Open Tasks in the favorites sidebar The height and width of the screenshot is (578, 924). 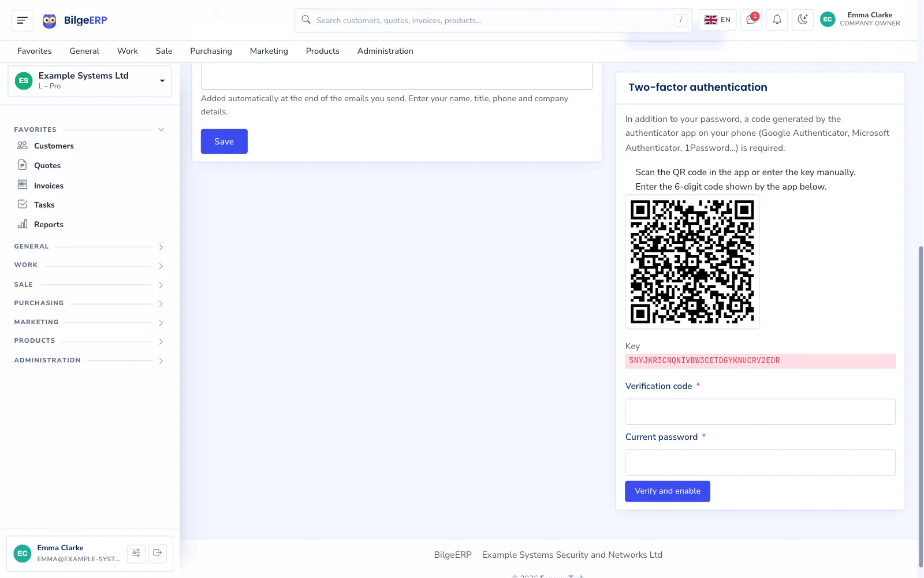pos(44,205)
